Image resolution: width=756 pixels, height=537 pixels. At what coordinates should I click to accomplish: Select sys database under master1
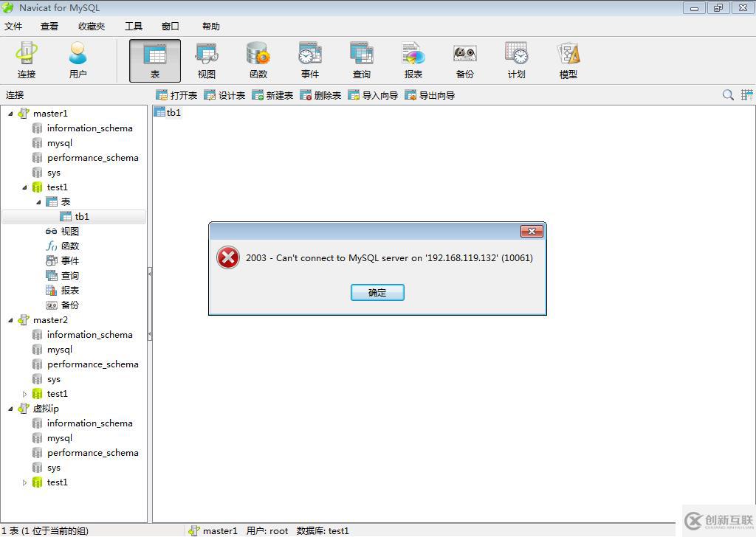click(53, 173)
